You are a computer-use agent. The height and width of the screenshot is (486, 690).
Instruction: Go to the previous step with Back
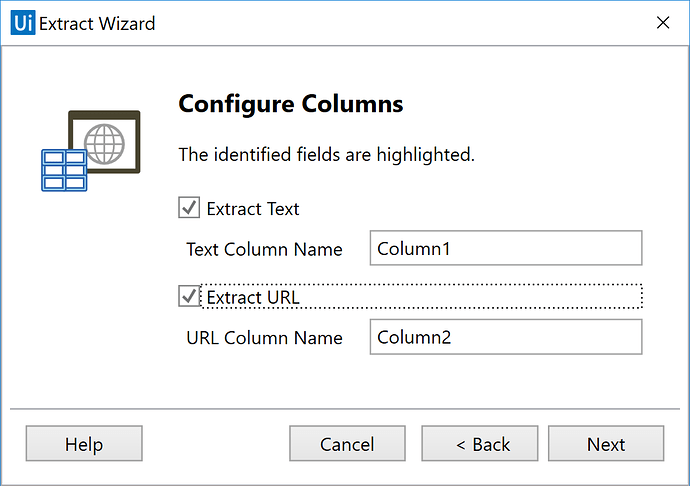(x=480, y=444)
